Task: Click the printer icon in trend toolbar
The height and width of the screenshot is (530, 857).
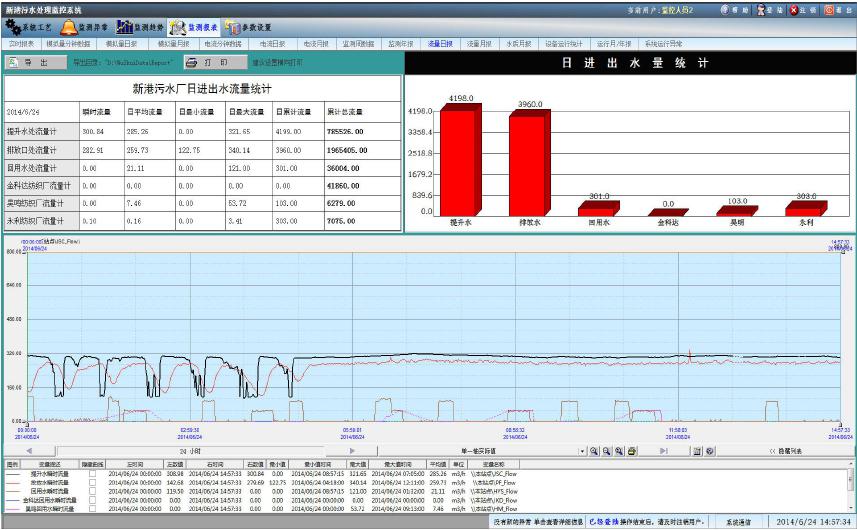Action: [x=632, y=452]
